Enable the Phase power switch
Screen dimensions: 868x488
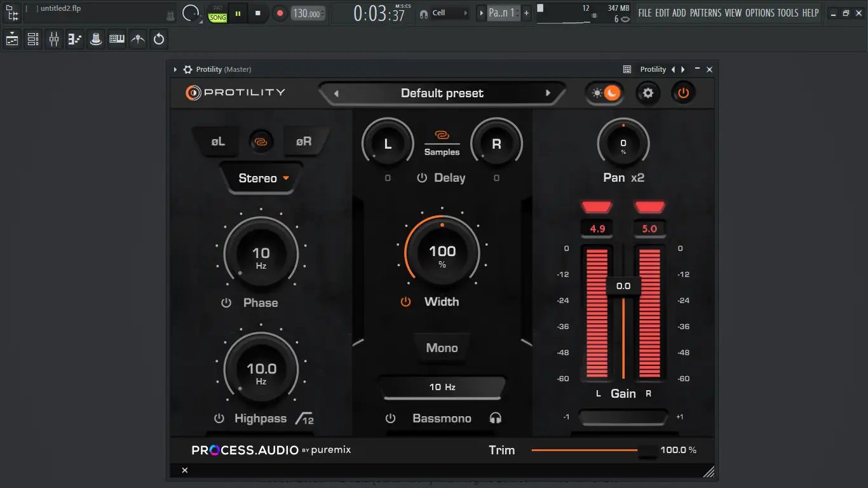click(x=226, y=302)
